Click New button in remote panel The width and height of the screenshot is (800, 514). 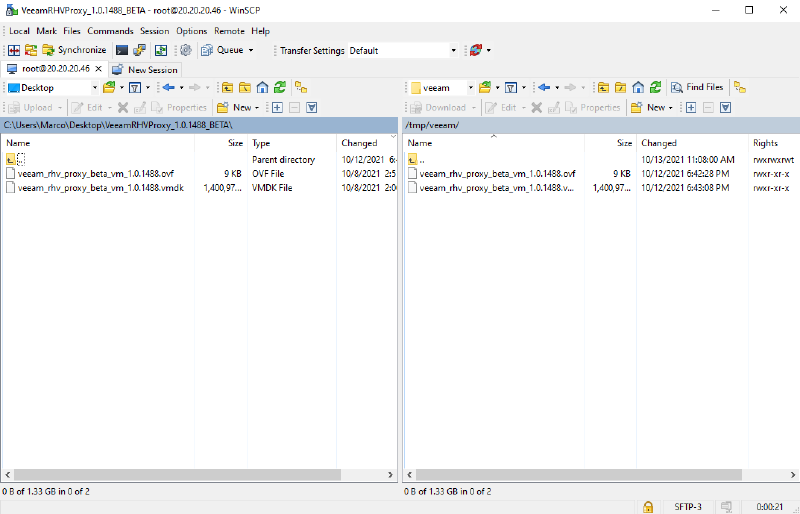[x=648, y=108]
